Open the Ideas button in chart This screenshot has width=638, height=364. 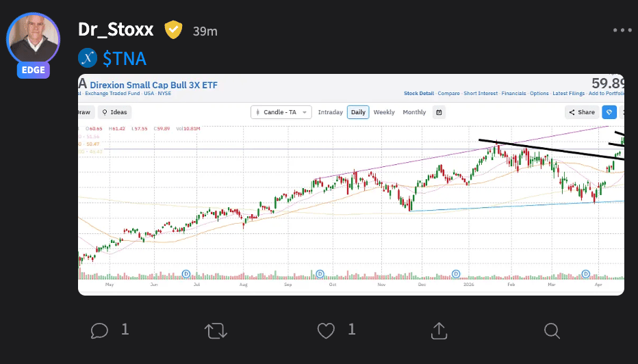coord(114,112)
